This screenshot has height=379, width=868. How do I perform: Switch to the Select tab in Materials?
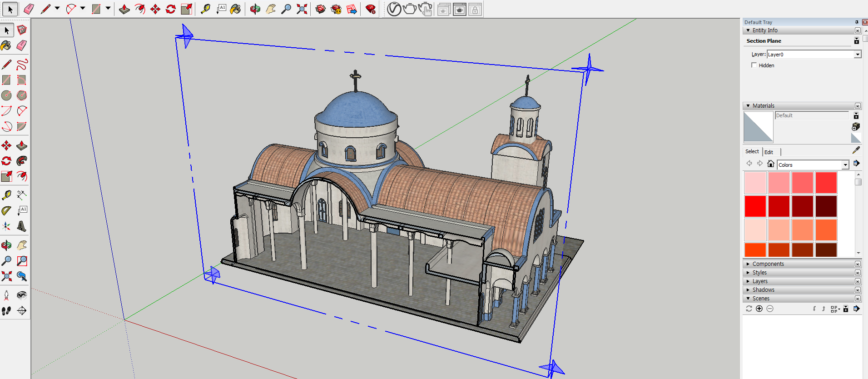[x=752, y=152]
